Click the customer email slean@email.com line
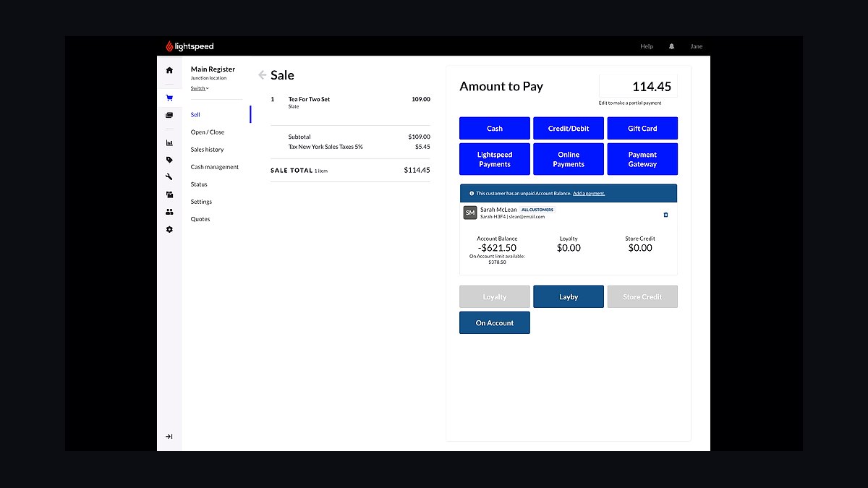The height and width of the screenshot is (488, 868). pyautogui.click(x=513, y=217)
